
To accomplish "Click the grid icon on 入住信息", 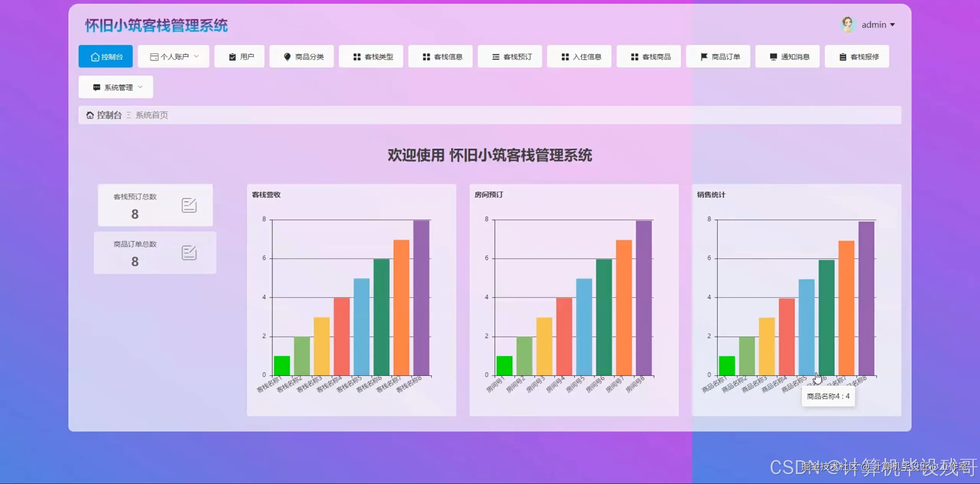I will pos(564,56).
